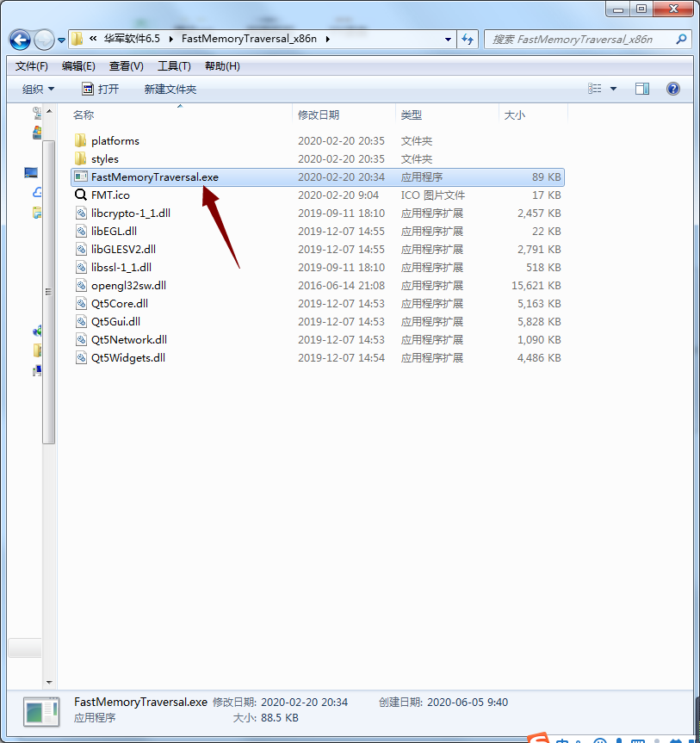Image resolution: width=700 pixels, height=743 pixels.
Task: Select the FMT.ico icon file
Action: (110, 195)
